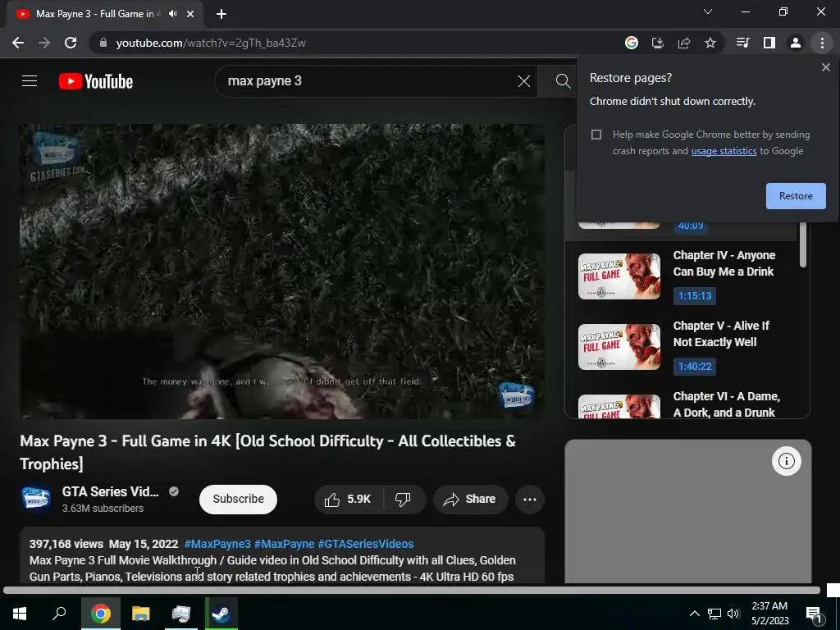Open the volume tray icon
The height and width of the screenshot is (630, 840).
click(733, 614)
